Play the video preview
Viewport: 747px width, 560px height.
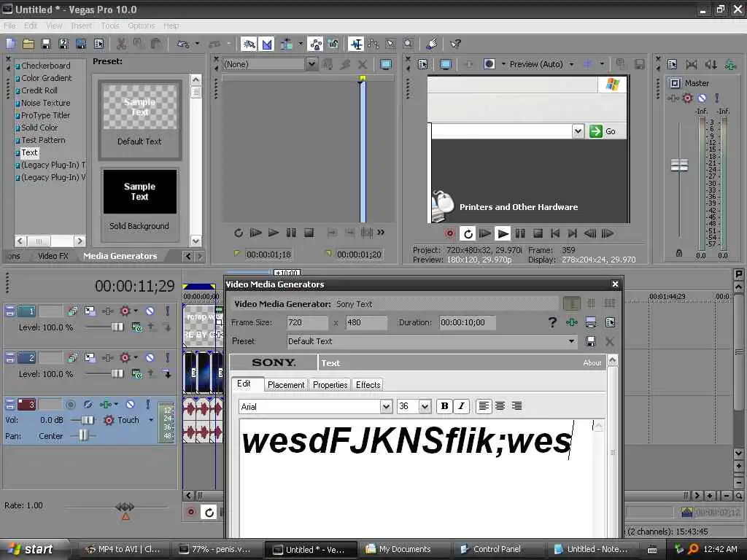pyautogui.click(x=503, y=233)
